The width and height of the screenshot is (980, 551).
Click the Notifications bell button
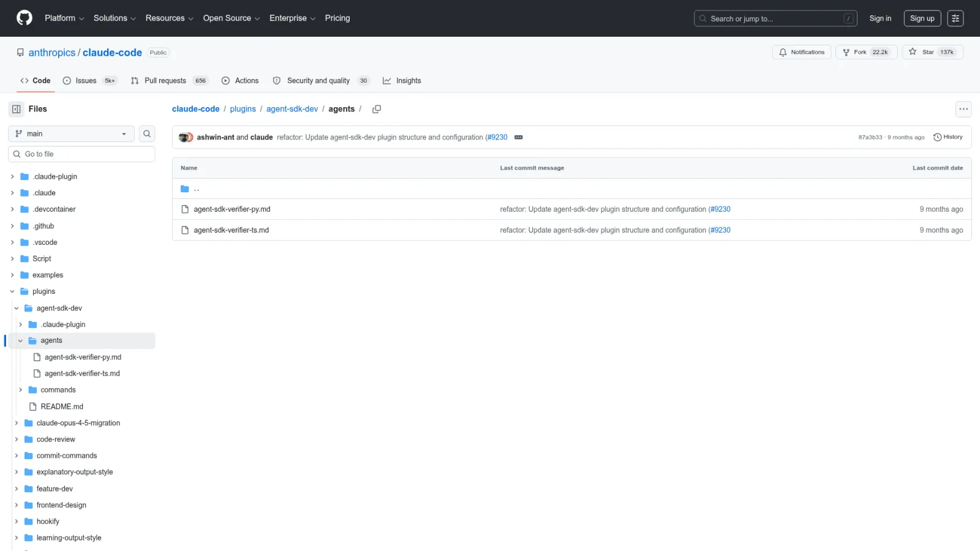click(x=802, y=52)
